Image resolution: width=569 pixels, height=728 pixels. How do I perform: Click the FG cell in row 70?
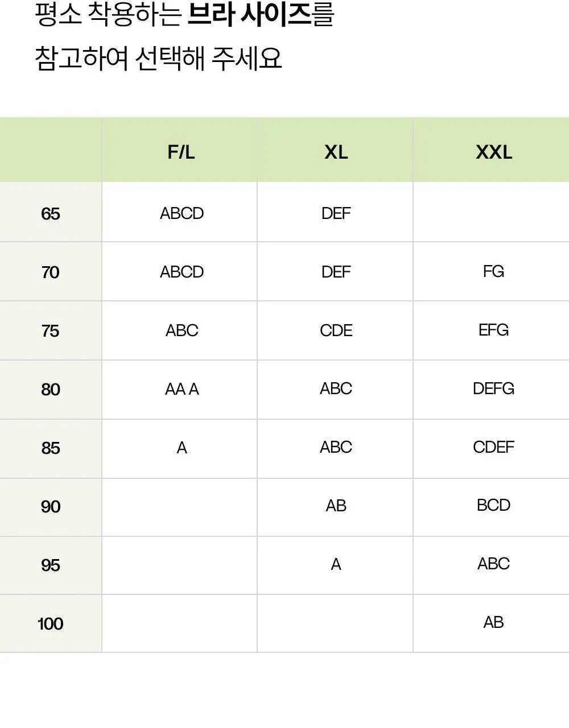click(493, 271)
